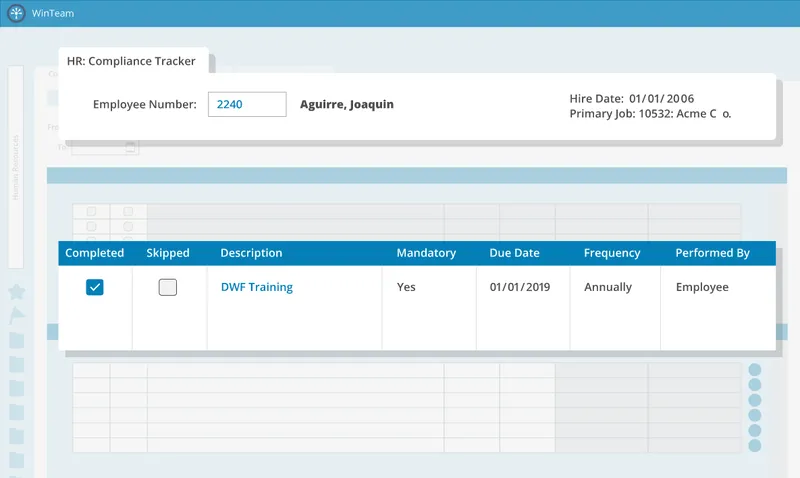Open the DWF Training link
The height and width of the screenshot is (478, 800).
[x=257, y=287]
